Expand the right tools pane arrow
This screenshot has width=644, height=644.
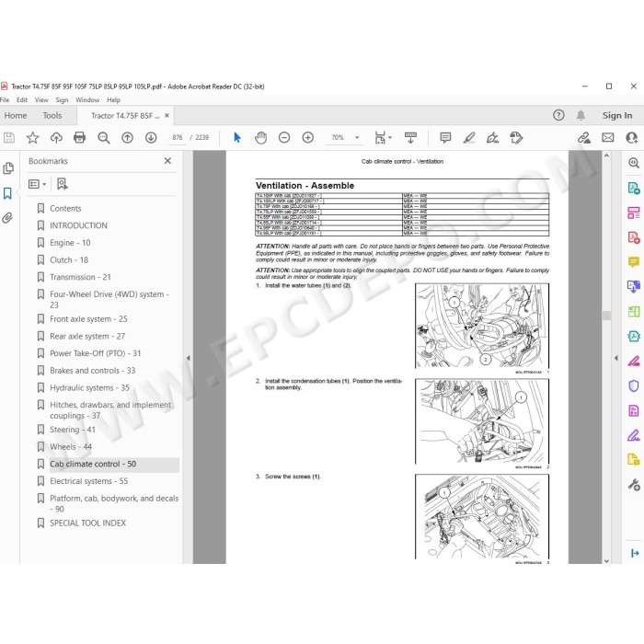pos(616,358)
